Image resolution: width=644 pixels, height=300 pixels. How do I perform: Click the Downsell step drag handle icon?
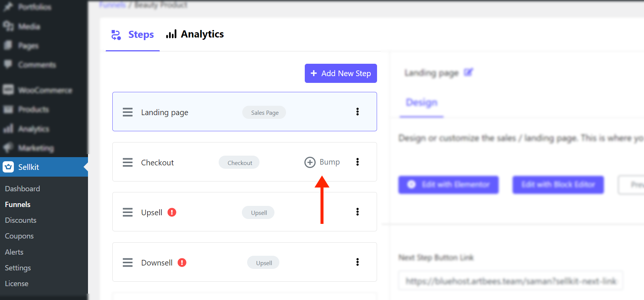click(x=128, y=262)
